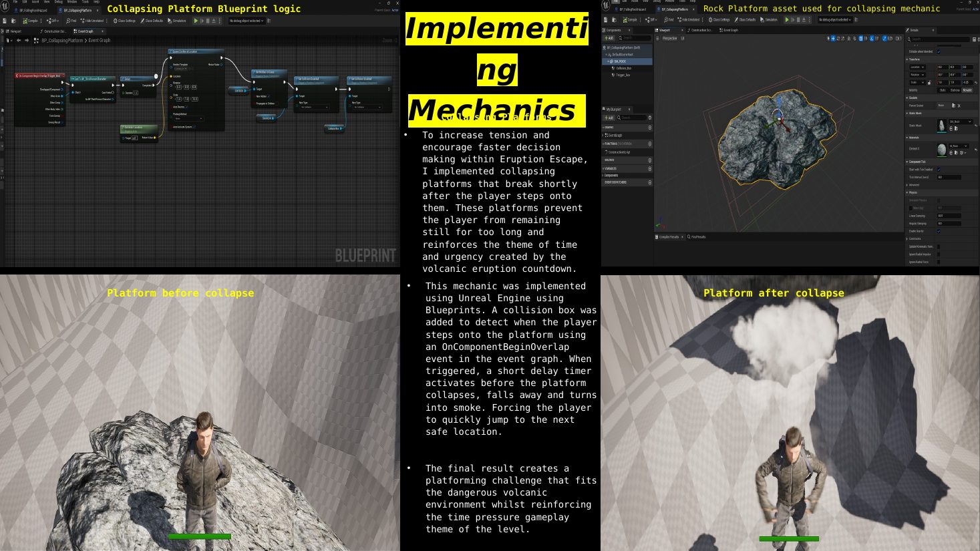Click Browse icon in the rock viewport editor toolbar

tap(613, 19)
